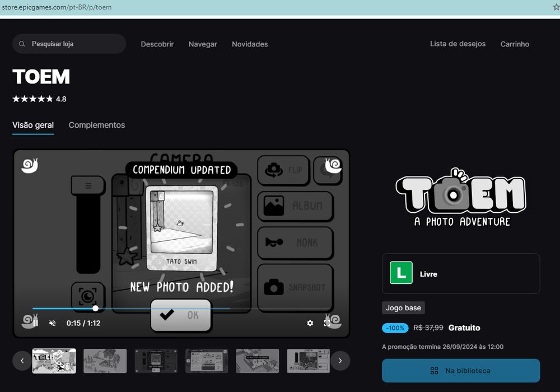Click the search magnifier icon
The height and width of the screenshot is (392, 560).
22,44
